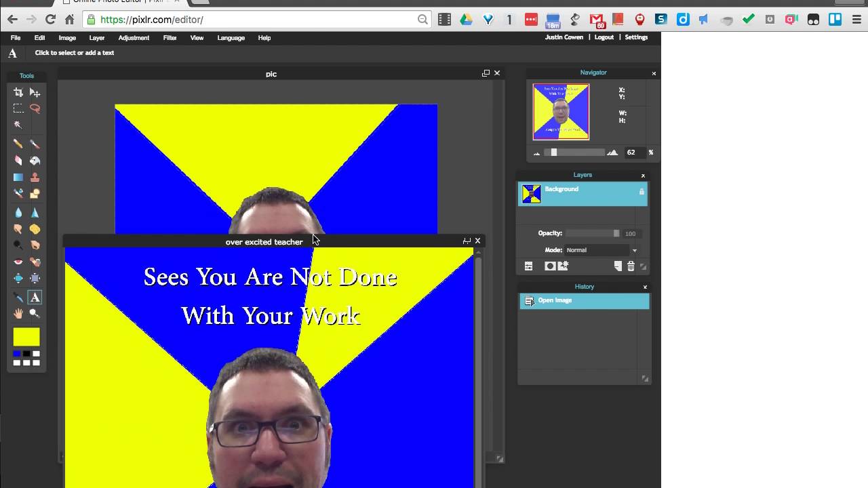Maximize the pic document window

point(486,73)
